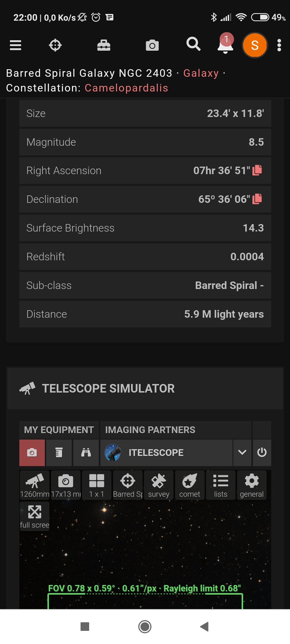
Task: Switch to binoculars viewing mode
Action: tap(86, 452)
